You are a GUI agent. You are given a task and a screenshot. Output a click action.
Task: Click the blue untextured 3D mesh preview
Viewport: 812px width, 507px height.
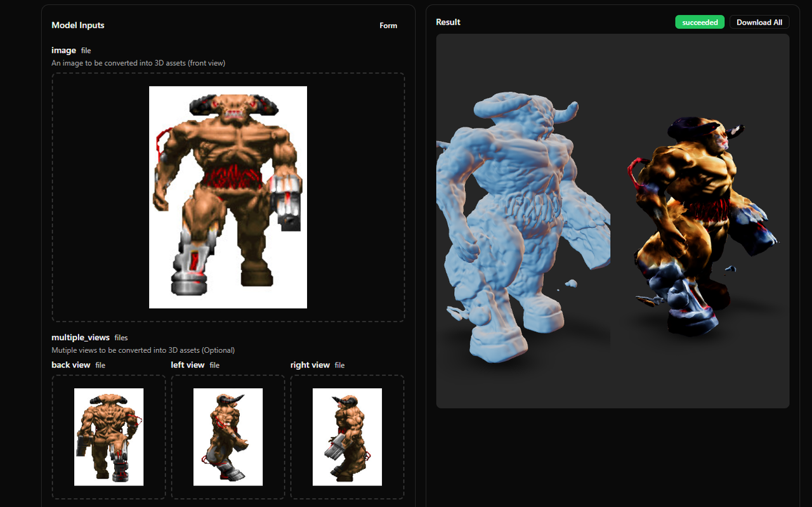point(523,228)
